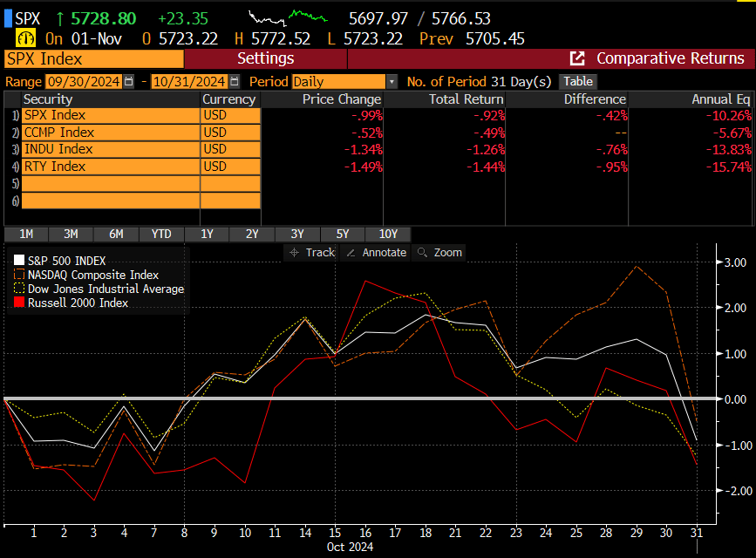
Task: Click the Currency column header
Action: (229, 99)
